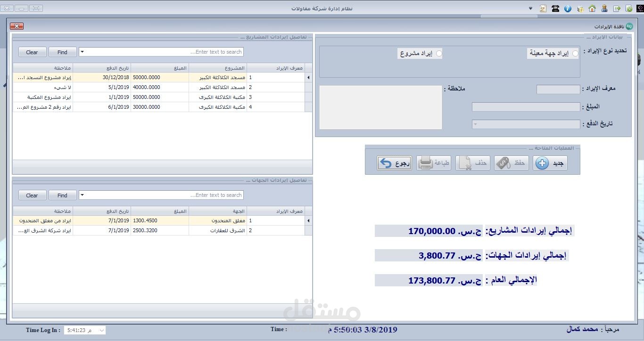Click the ملاحظة notes text area

coord(380,107)
